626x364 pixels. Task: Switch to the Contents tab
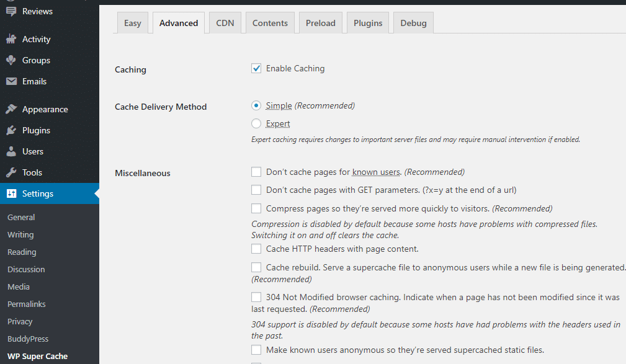pyautogui.click(x=270, y=23)
